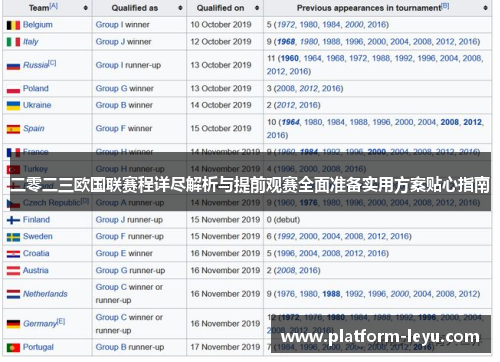
Task: Open the 1972 link in Belgium row
Action: [286, 25]
